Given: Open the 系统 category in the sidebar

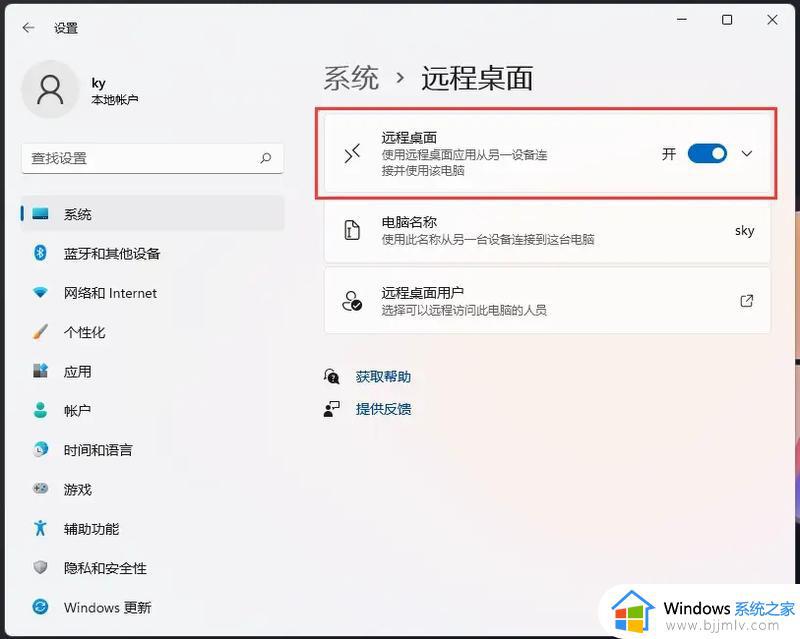Looking at the screenshot, I should point(152,214).
